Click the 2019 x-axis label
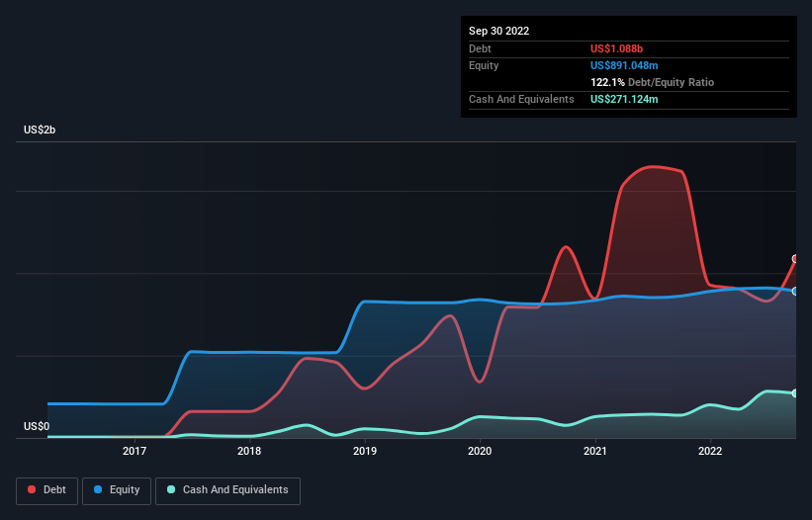Screen dimensions: 812x520 coord(365,451)
